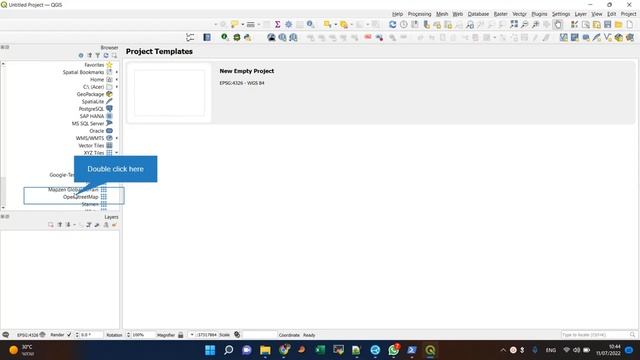Viewport: 640px width, 360px height.
Task: Open the Processing Toolbox gear icon
Action: click(x=289, y=24)
